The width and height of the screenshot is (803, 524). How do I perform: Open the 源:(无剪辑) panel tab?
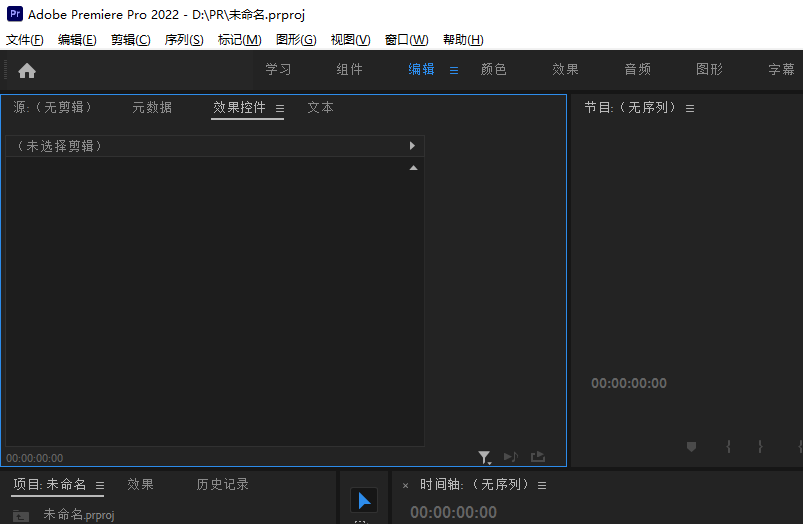tap(53, 108)
